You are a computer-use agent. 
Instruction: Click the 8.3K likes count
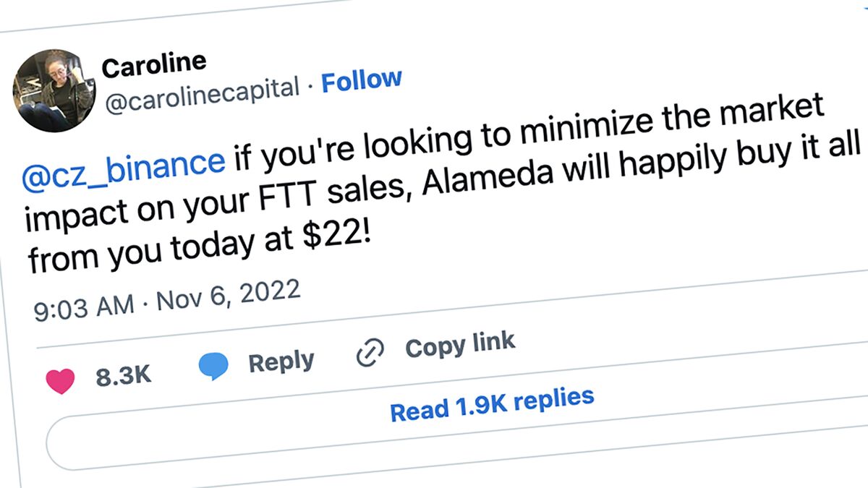coord(123,377)
